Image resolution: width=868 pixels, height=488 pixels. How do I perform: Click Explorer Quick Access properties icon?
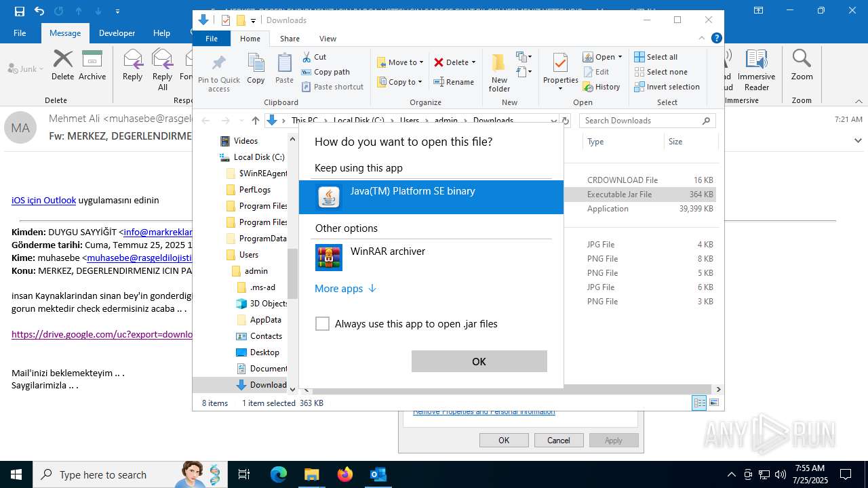[226, 20]
